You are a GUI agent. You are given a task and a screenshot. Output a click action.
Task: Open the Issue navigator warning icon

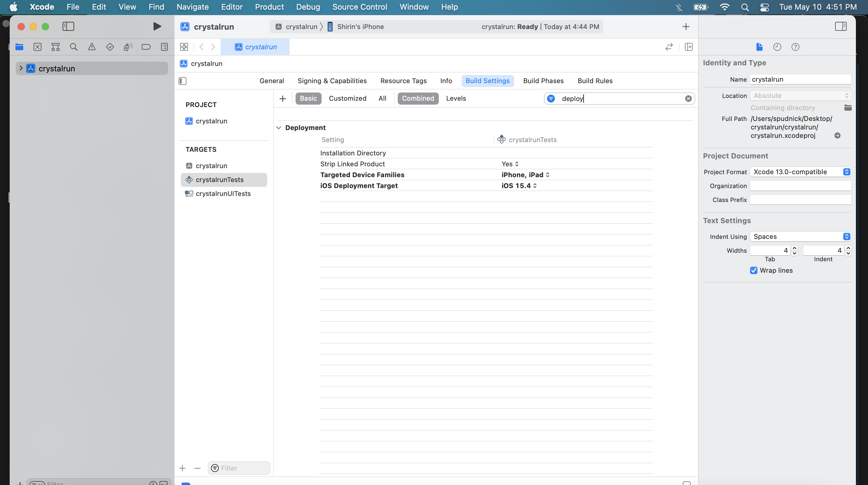tap(92, 47)
